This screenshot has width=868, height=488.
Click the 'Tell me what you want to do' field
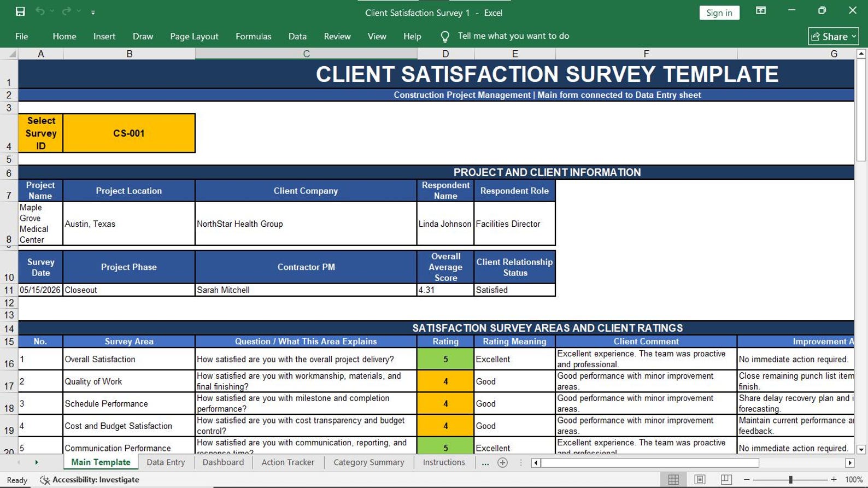(513, 36)
